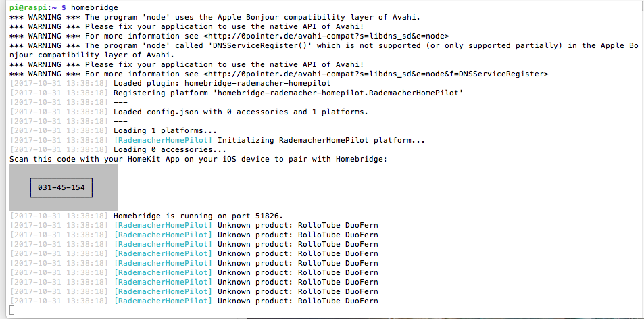
Task: Click the first 'Unknown product: RolloTube DuoFern' line
Action: 297,225
